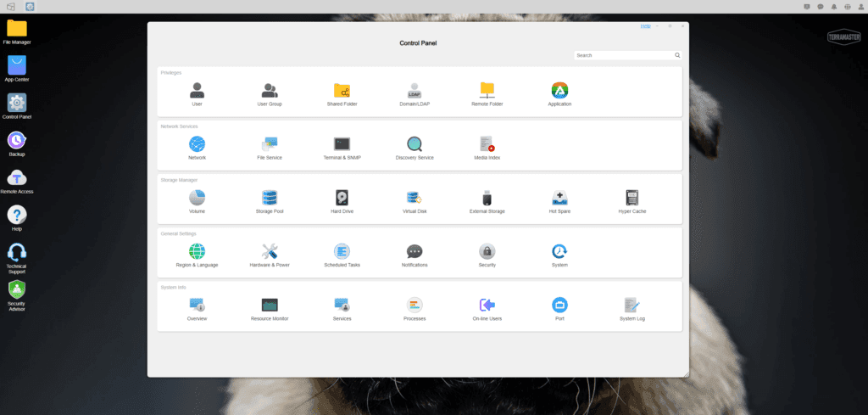868x415 pixels.
Task: Click the Control Panel search field
Action: pyautogui.click(x=623, y=55)
